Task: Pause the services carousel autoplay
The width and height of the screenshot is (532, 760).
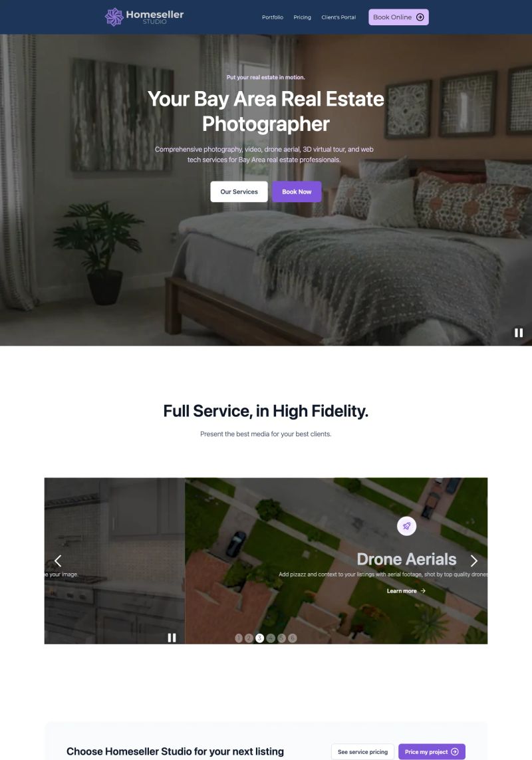Action: (x=172, y=638)
